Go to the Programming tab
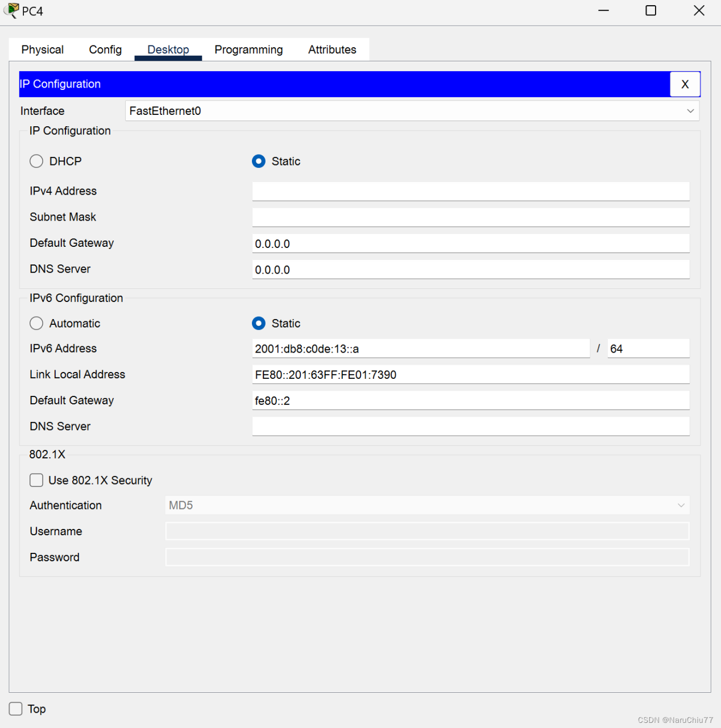Viewport: 721px width, 728px height. (248, 50)
